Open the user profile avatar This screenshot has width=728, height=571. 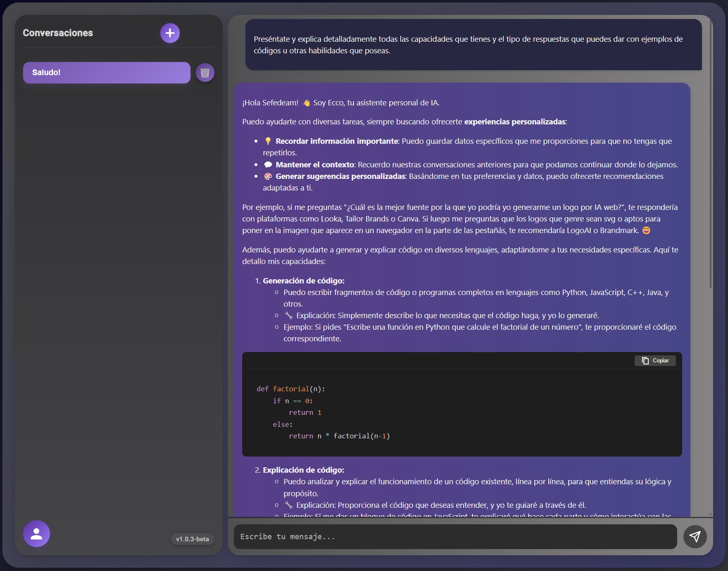[x=36, y=533]
